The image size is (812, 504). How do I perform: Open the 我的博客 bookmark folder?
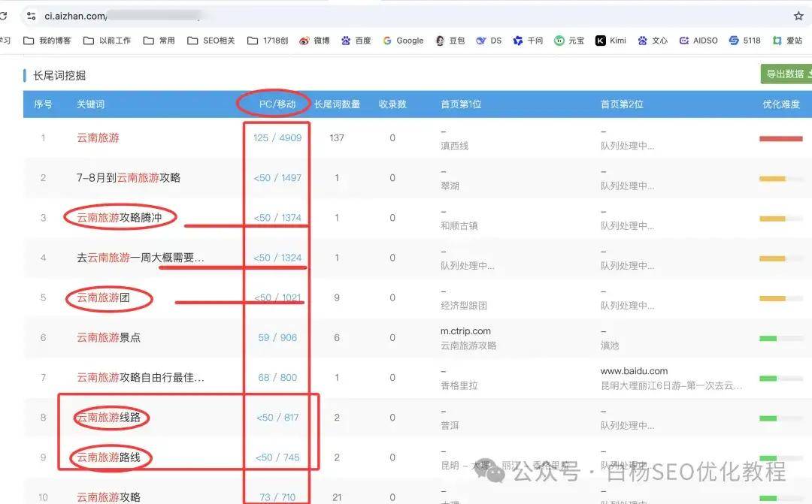[x=47, y=41]
